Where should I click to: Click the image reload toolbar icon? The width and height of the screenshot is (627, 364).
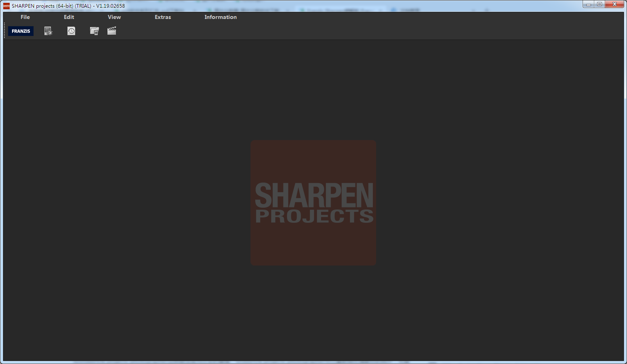(x=48, y=31)
